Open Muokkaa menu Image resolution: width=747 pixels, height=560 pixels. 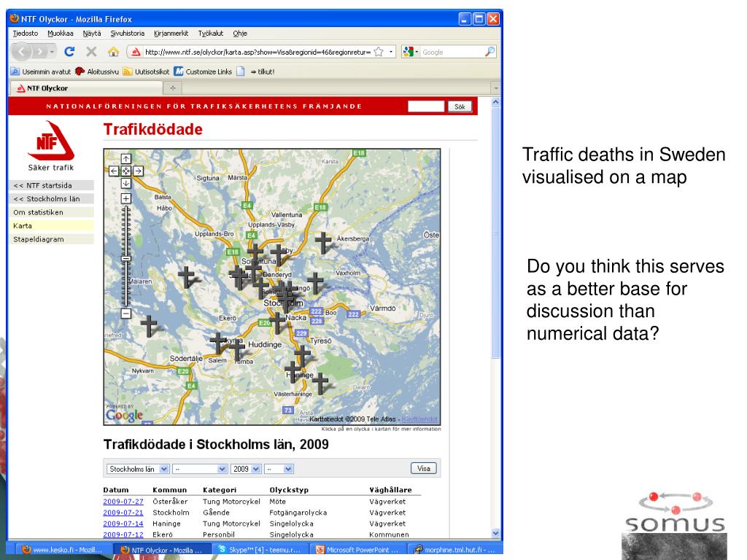pos(61,34)
